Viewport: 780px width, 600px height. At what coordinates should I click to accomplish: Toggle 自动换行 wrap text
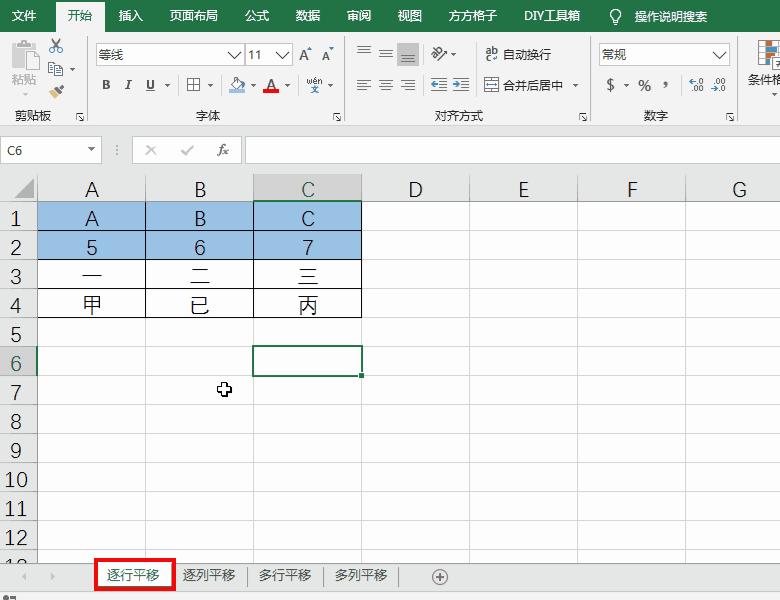coord(518,54)
